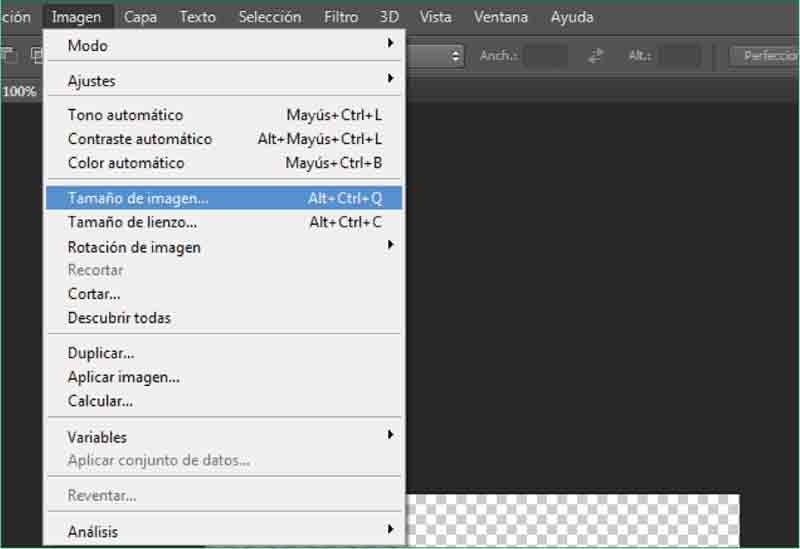This screenshot has width=800, height=549.
Task: Select Tamaño de lienzo option
Action: [225, 223]
